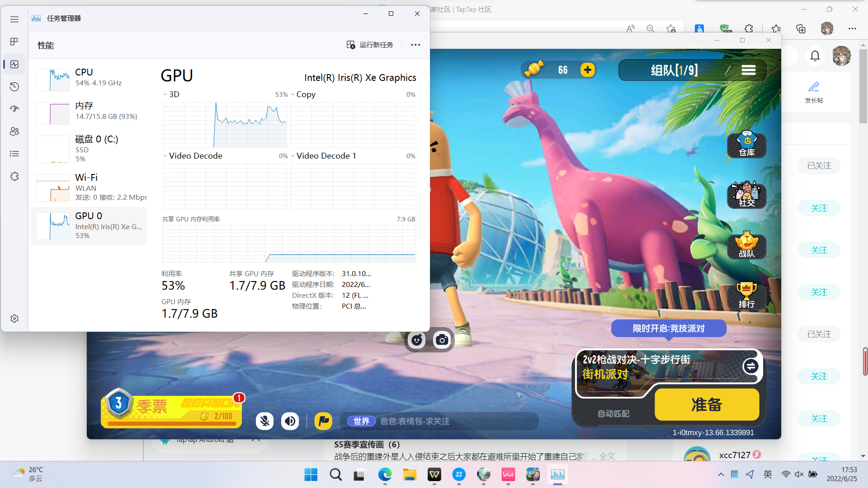Open App history page in Task Manager

click(14, 86)
